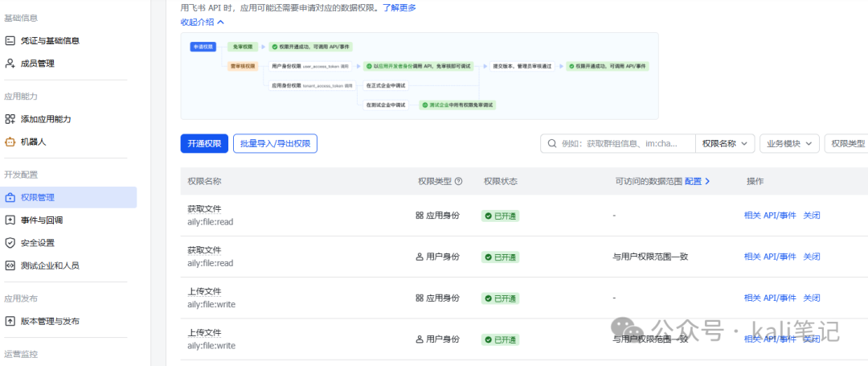This screenshot has width=868, height=366.
Task: Click the 成员管理 person icon
Action: (x=10, y=63)
